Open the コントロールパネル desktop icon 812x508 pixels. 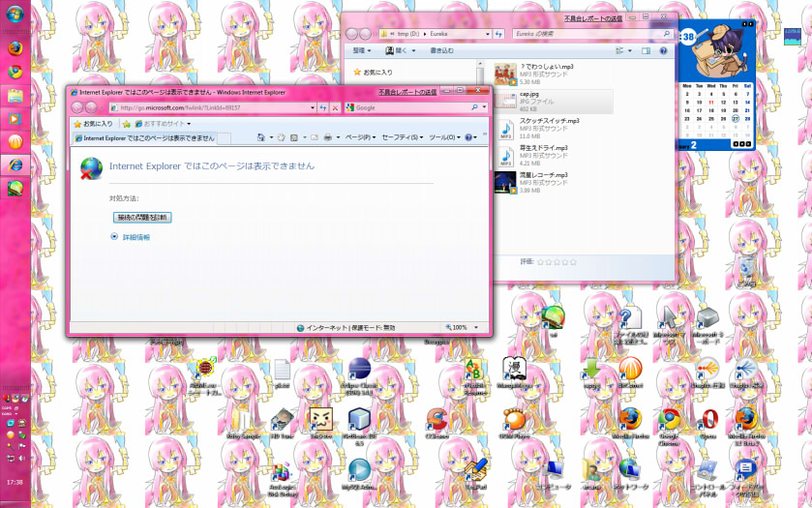click(x=707, y=478)
